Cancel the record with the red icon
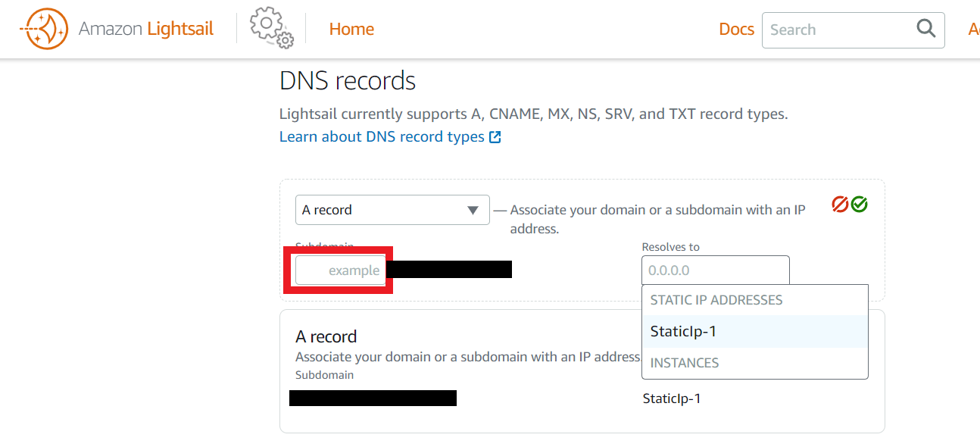980x447 pixels. [840, 205]
